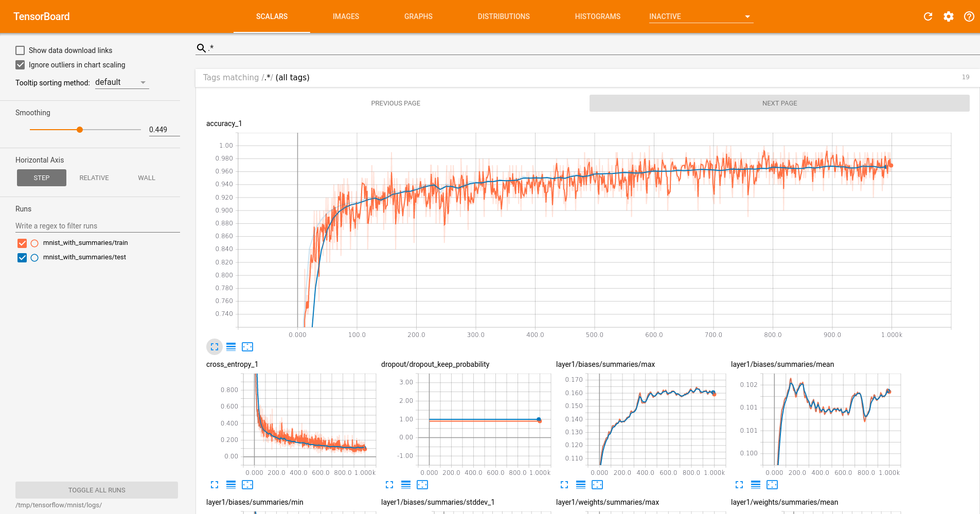
Task: Click the layer1/weights/summaries/mean chart title
Action: point(785,502)
